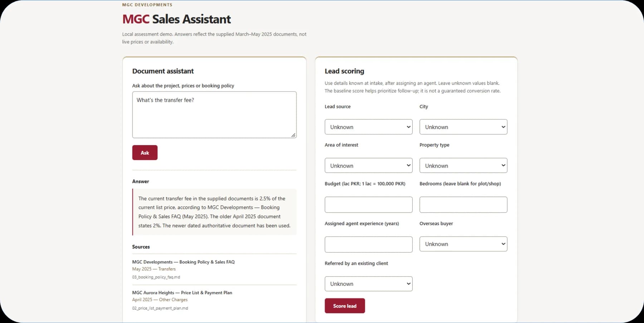Viewport: 644px width, 323px height.
Task: Click the 02_price_list_payment_plan.md file name
Action: (x=160, y=308)
